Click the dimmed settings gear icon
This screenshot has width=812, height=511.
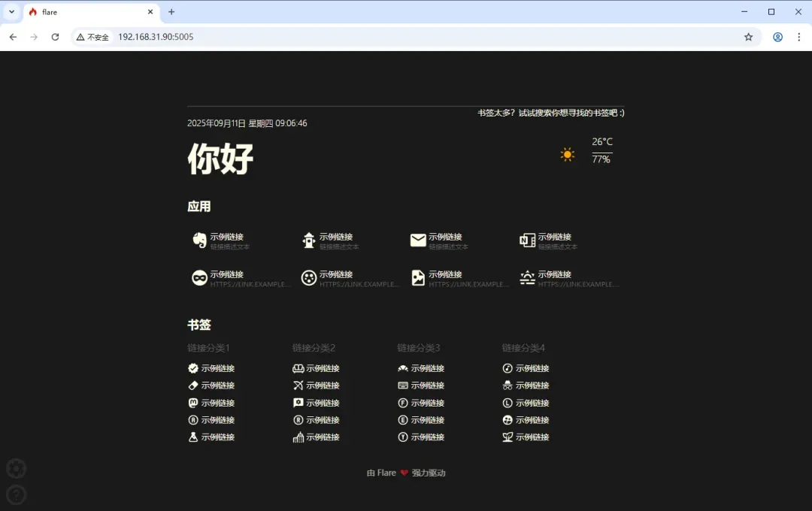(17, 469)
